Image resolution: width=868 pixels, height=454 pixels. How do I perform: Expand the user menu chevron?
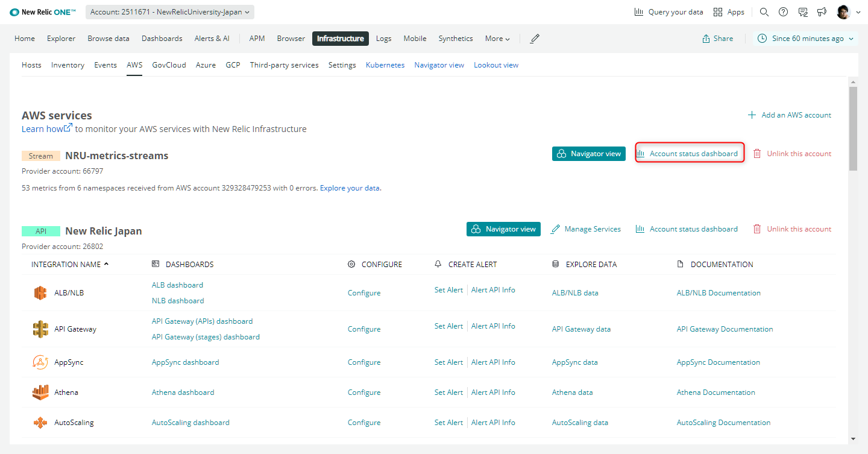[858, 12]
